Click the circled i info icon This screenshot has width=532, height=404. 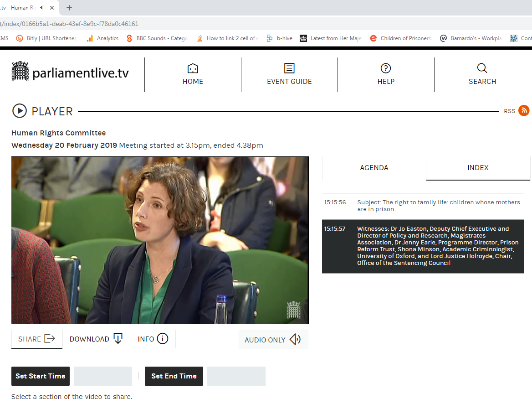[163, 338]
